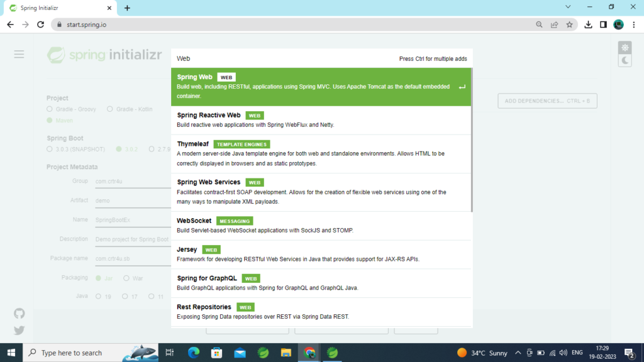
Task: Add the Spring Web Services dependency
Action: (321, 192)
